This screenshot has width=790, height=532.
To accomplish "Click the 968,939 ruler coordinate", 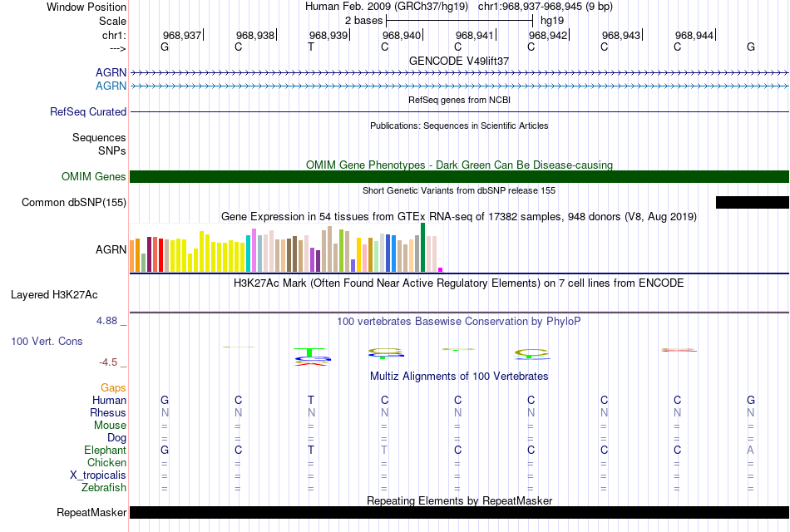I will point(328,35).
